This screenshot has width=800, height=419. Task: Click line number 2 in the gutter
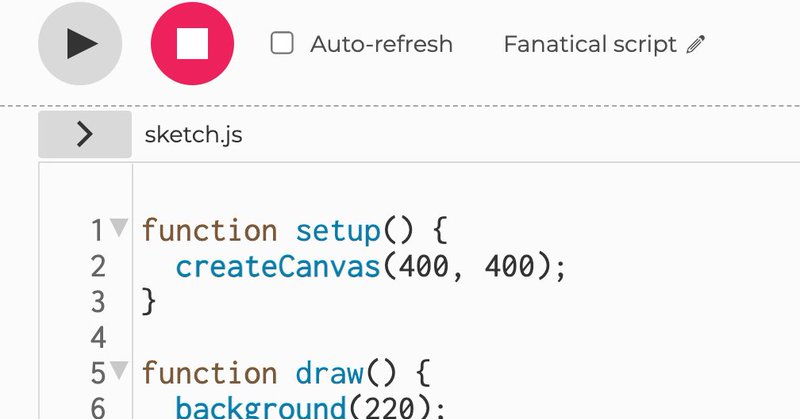point(98,266)
